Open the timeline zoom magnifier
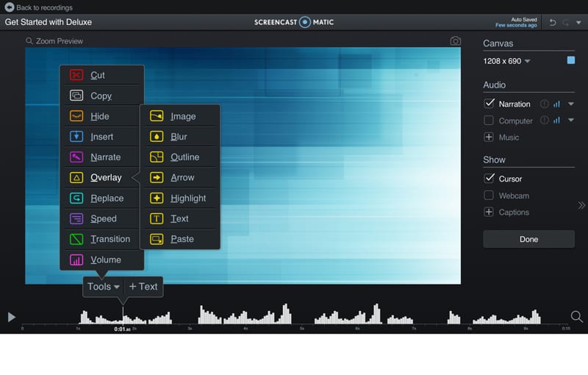 [x=576, y=317]
